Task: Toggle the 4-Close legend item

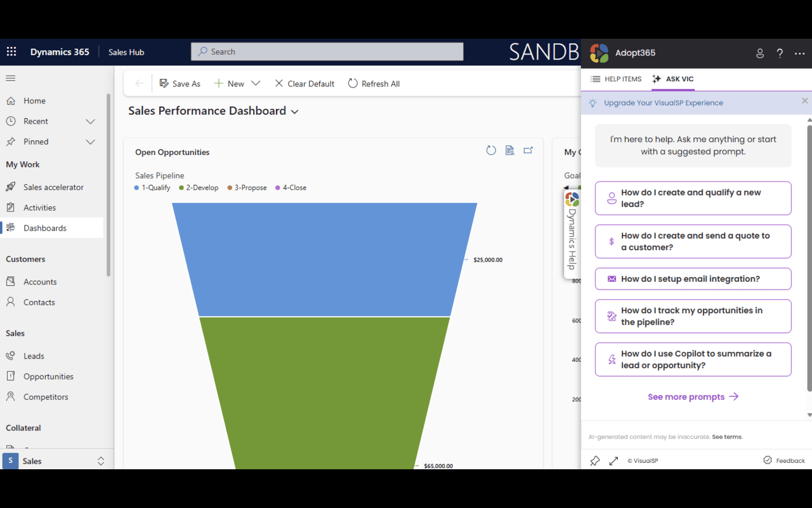Action: pyautogui.click(x=291, y=187)
